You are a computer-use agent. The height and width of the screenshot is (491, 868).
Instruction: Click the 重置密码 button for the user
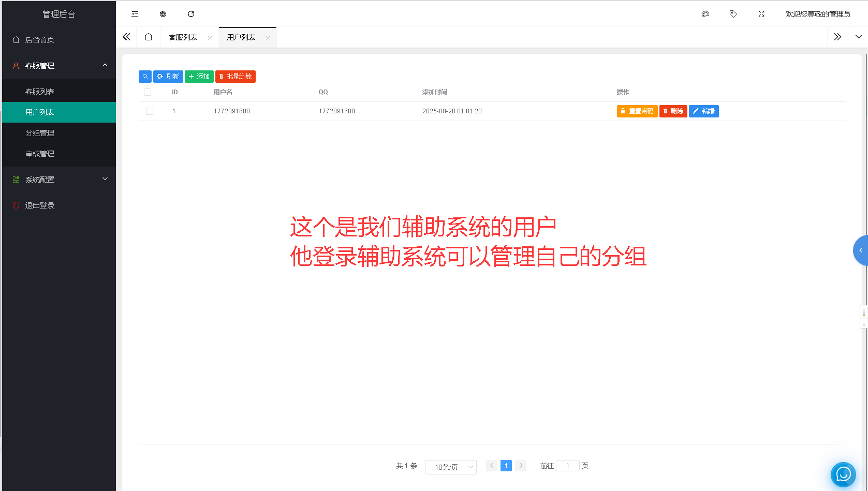(x=637, y=111)
